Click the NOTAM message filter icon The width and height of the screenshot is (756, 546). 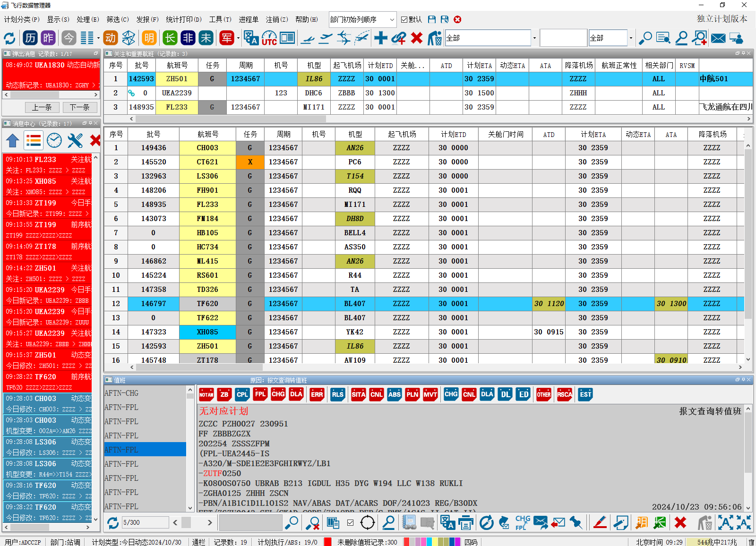pos(206,394)
